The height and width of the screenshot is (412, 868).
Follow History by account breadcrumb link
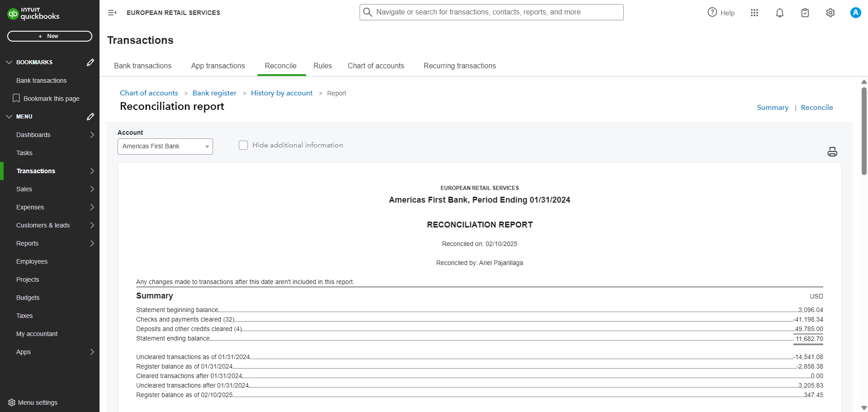tap(282, 93)
